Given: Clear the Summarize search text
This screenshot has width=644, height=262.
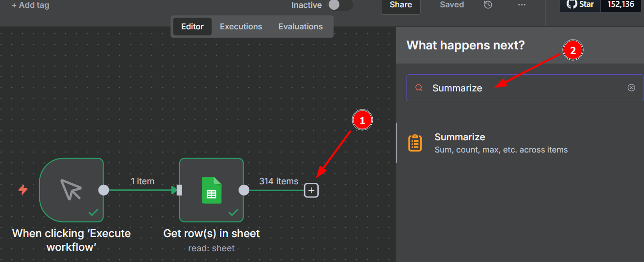Looking at the screenshot, I should pyautogui.click(x=631, y=87).
